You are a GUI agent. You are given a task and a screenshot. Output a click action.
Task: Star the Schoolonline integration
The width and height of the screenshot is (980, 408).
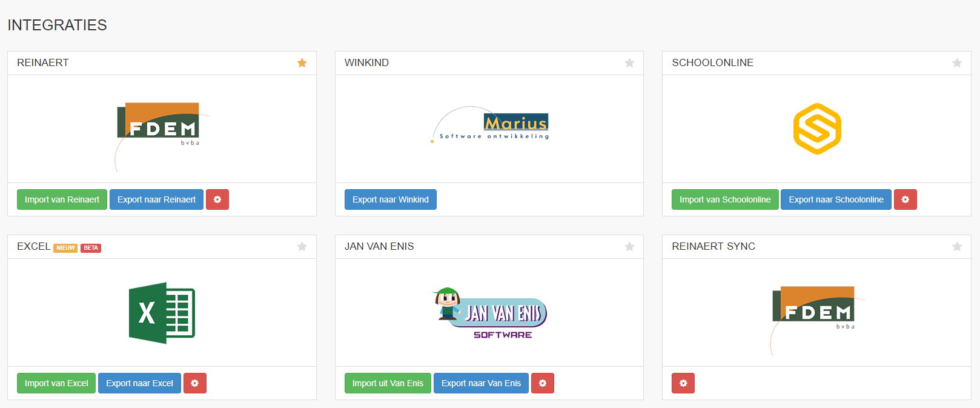[957, 63]
